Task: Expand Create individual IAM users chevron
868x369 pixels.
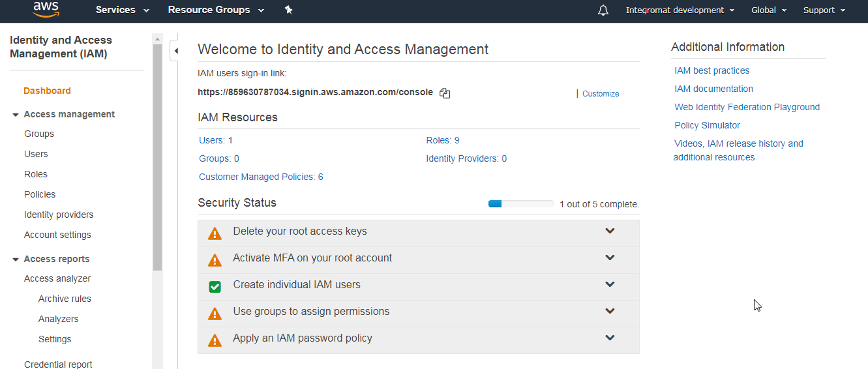Action: (x=610, y=284)
